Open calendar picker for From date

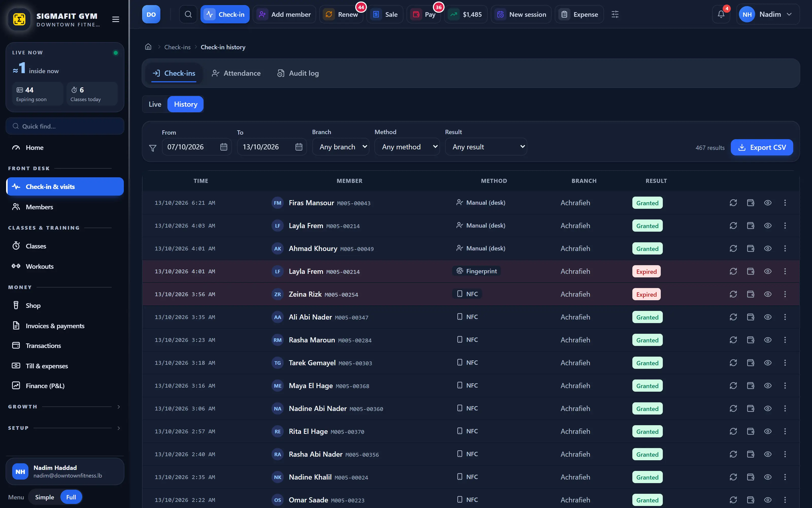[x=224, y=147]
